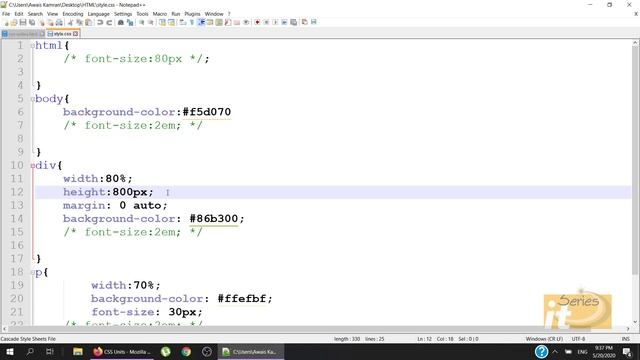Collapse the html block fold marker
Viewport: 640px width, 360px height.
pyautogui.click(x=33, y=46)
